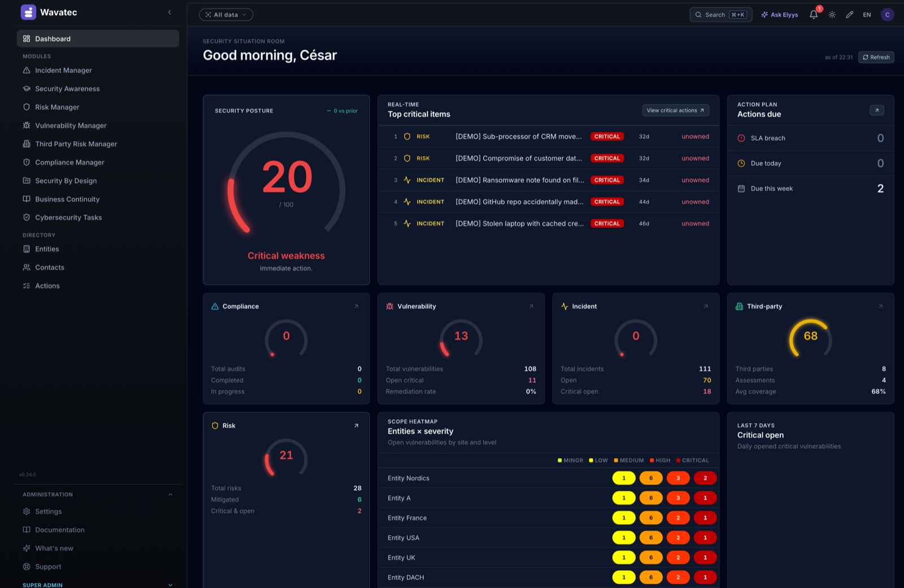Open the Vulnerability card arrow icon
The image size is (904, 588).
(x=531, y=306)
